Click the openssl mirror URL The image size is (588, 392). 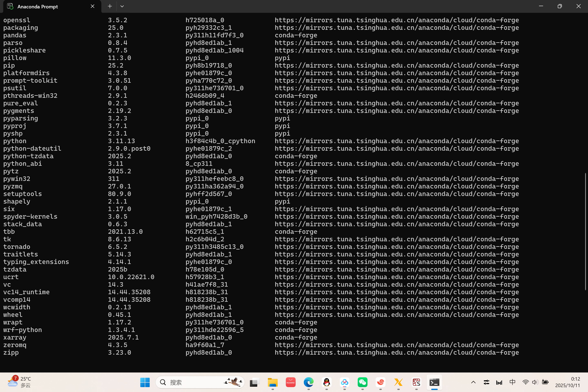click(x=397, y=20)
